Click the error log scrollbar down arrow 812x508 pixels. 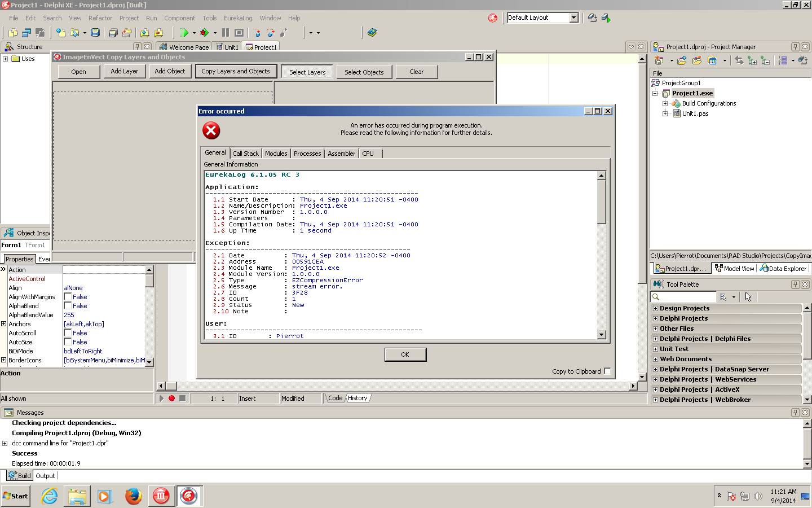coord(602,335)
